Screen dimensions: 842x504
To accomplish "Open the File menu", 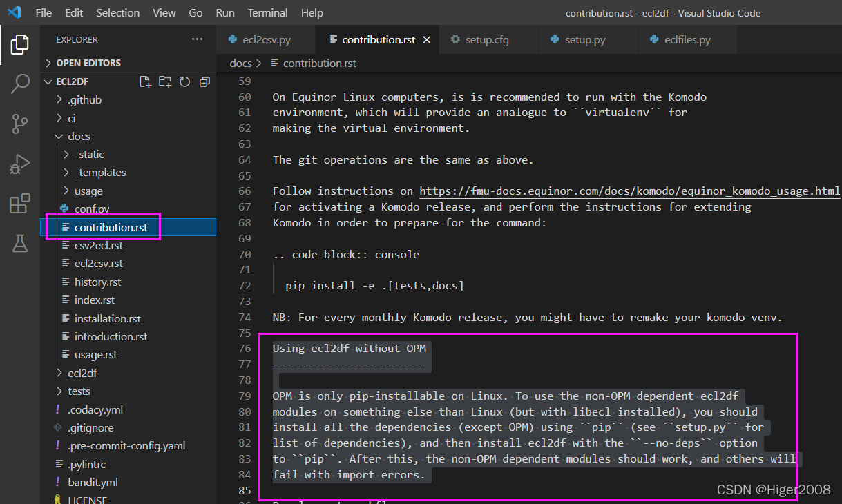I will pos(44,13).
